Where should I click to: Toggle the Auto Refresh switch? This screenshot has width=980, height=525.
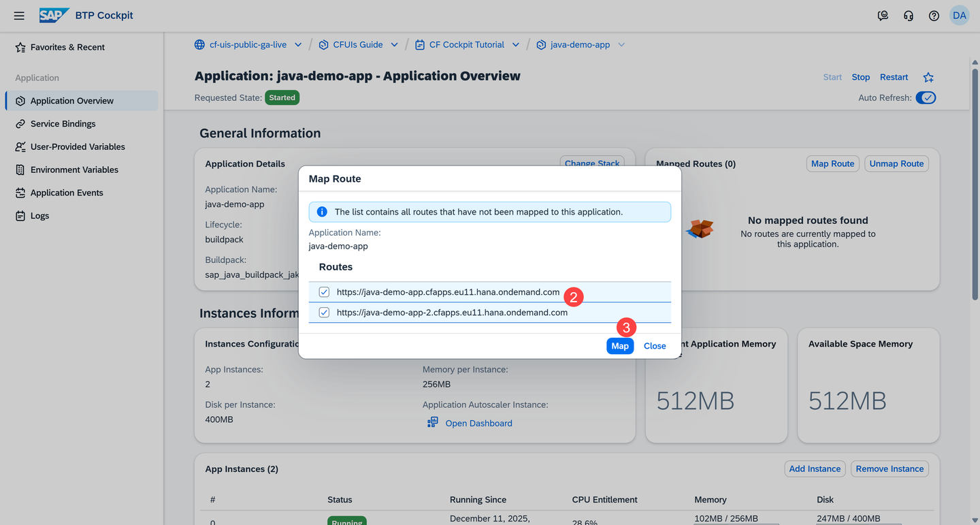[x=926, y=97]
